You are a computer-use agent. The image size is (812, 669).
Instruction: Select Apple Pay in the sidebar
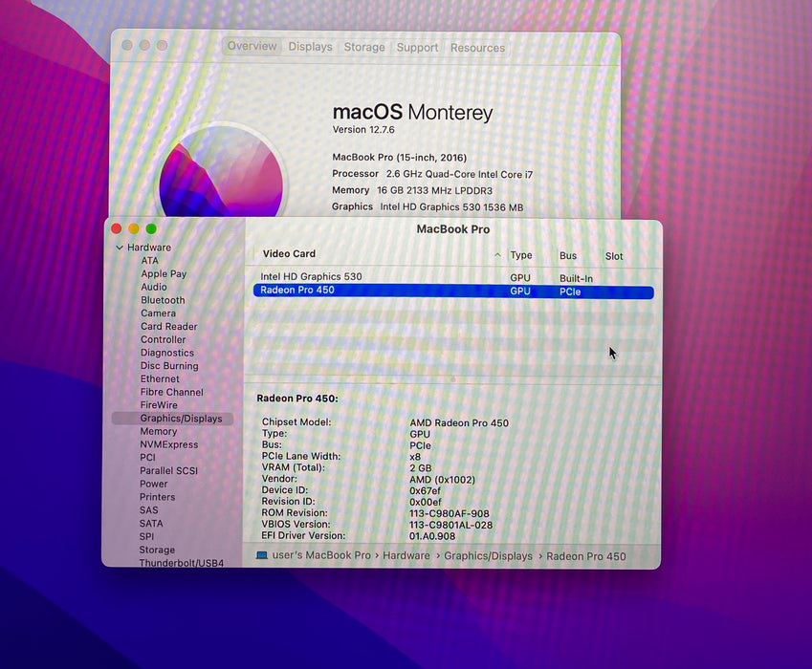coord(164,273)
